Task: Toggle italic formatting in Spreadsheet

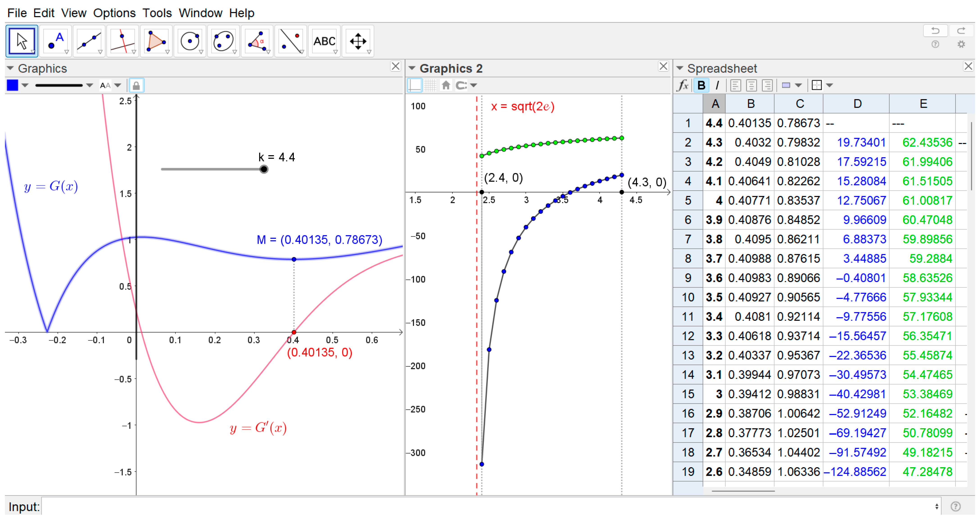Action: [x=717, y=85]
